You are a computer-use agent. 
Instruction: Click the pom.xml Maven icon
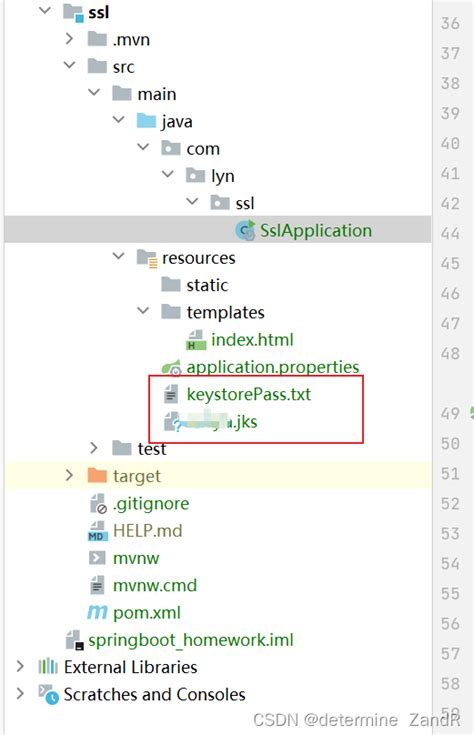coord(97,612)
